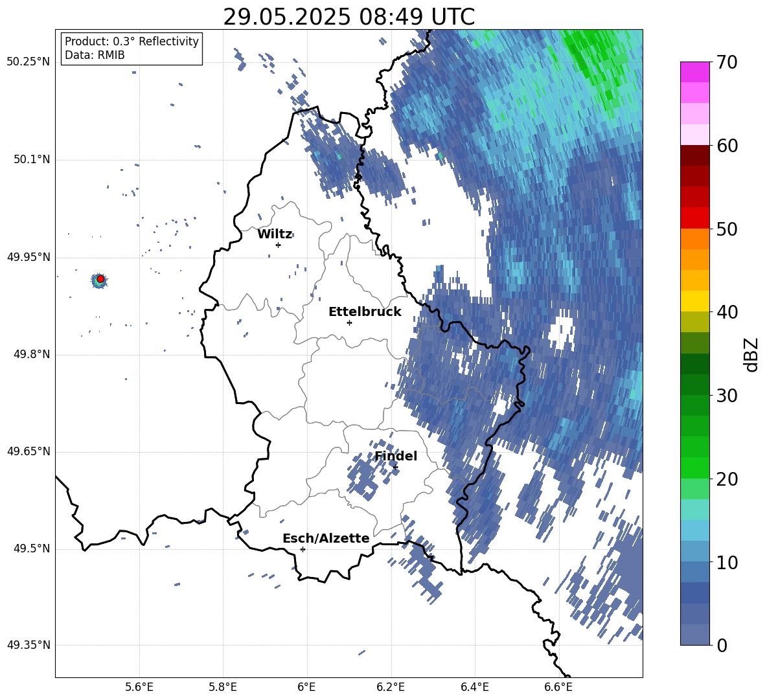This screenshot has height=700, width=767.
Task: Click the 6.6°E longitude label
Action: coord(558,687)
